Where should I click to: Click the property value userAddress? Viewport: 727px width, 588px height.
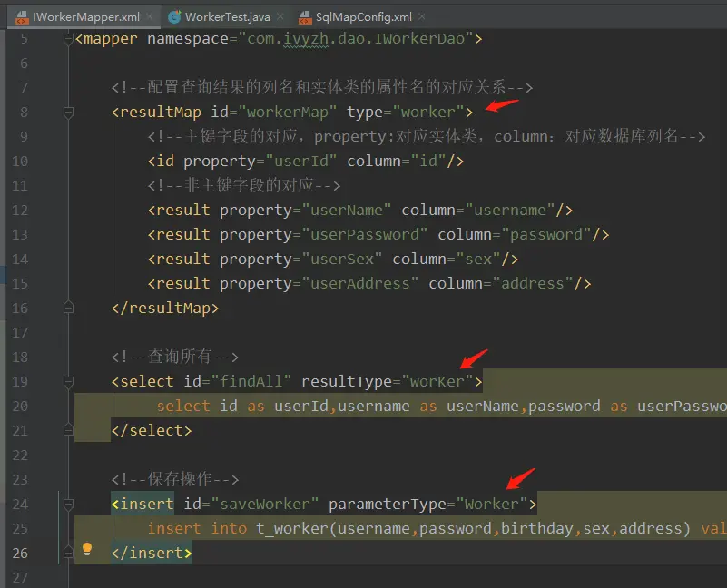click(x=359, y=283)
